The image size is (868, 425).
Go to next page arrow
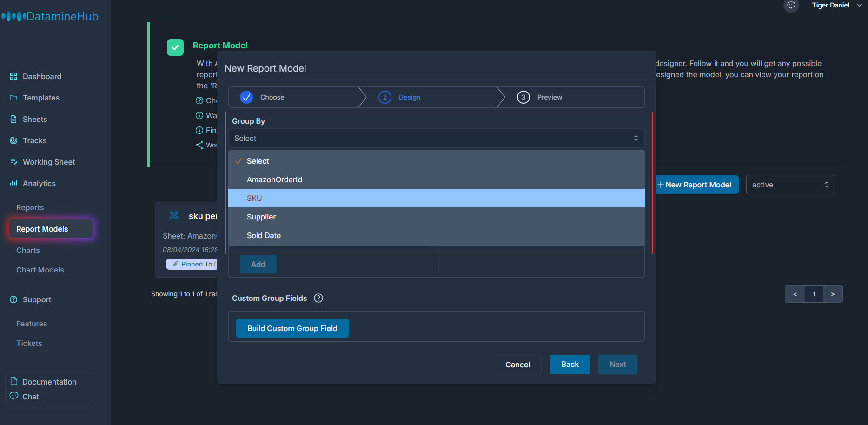pyautogui.click(x=833, y=294)
